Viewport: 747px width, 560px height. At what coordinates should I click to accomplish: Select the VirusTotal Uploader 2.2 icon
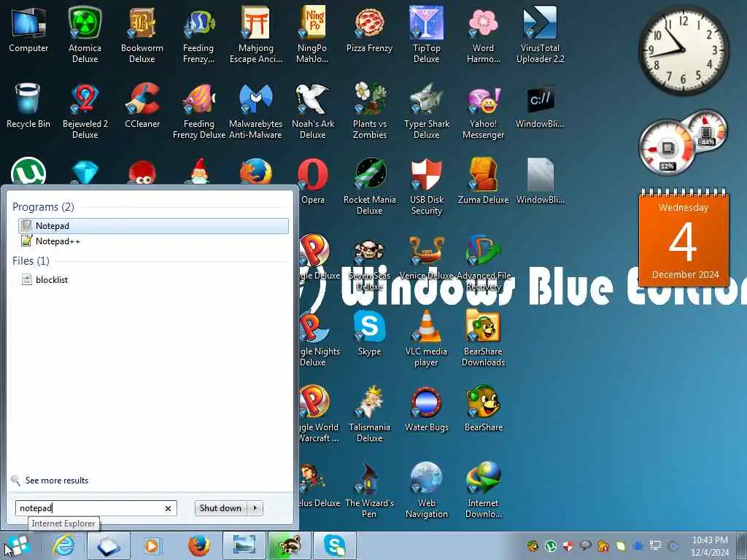coord(541,35)
